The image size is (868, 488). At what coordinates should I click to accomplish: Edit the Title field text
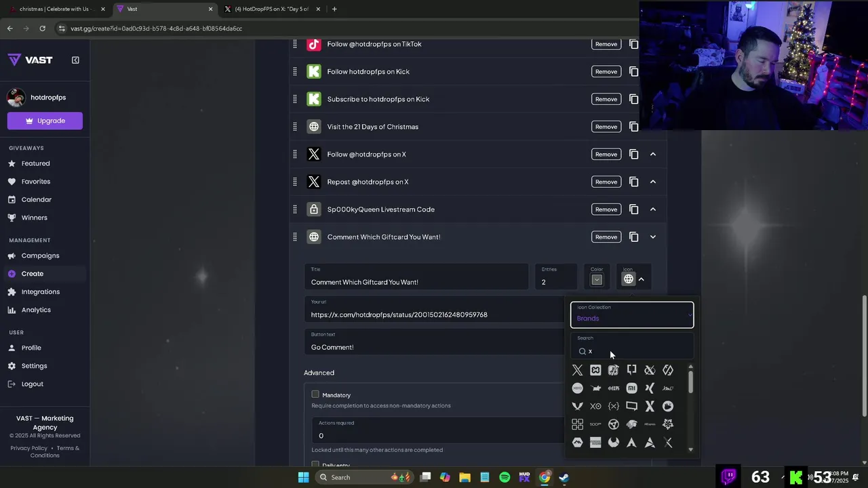[x=416, y=277]
